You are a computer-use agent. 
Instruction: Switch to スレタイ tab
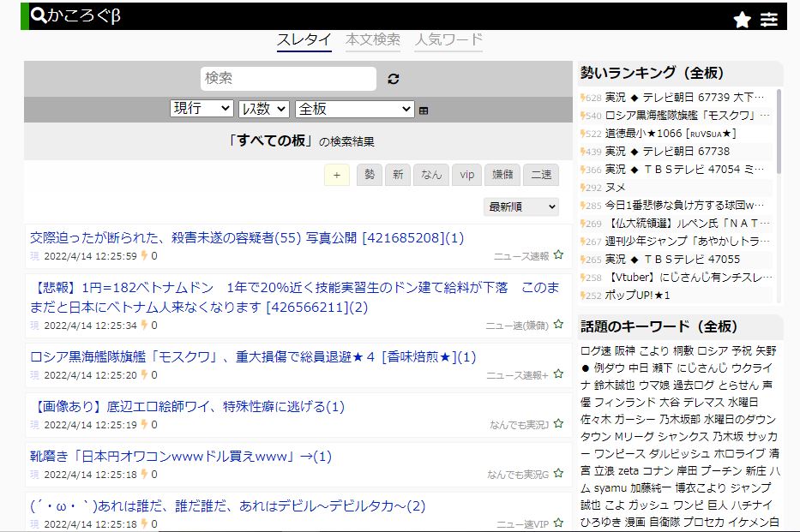pyautogui.click(x=304, y=39)
